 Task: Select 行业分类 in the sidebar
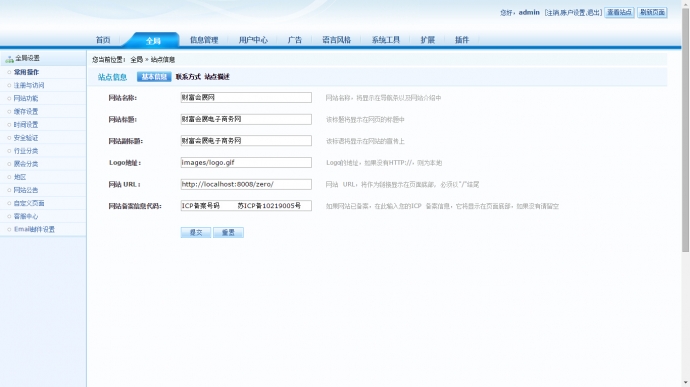pyautogui.click(x=26, y=151)
